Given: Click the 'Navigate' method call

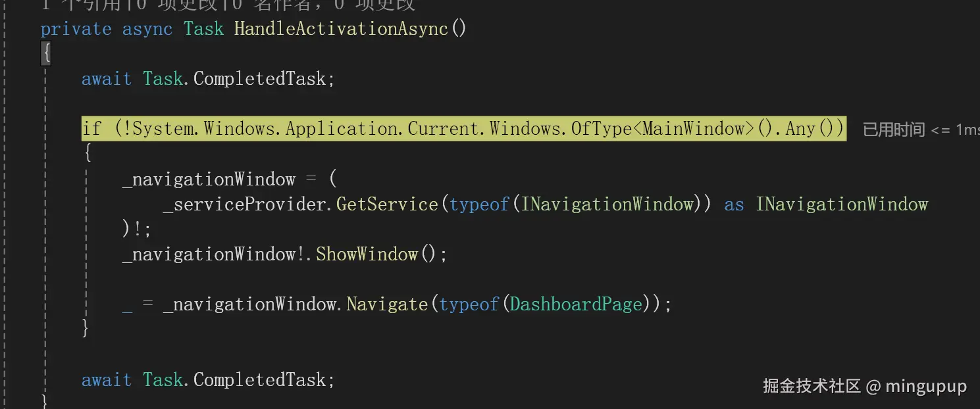Looking at the screenshot, I should [x=387, y=304].
